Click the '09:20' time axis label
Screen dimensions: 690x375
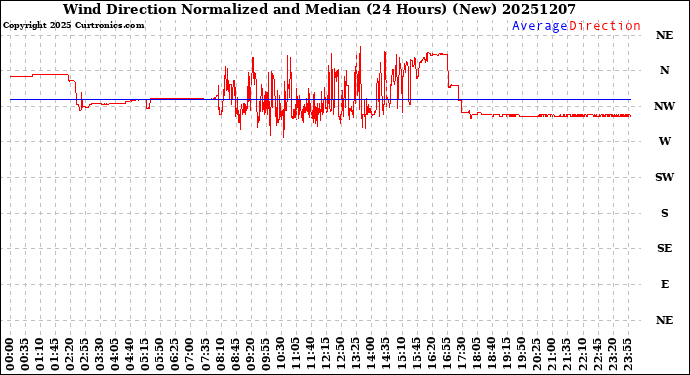pos(250,354)
